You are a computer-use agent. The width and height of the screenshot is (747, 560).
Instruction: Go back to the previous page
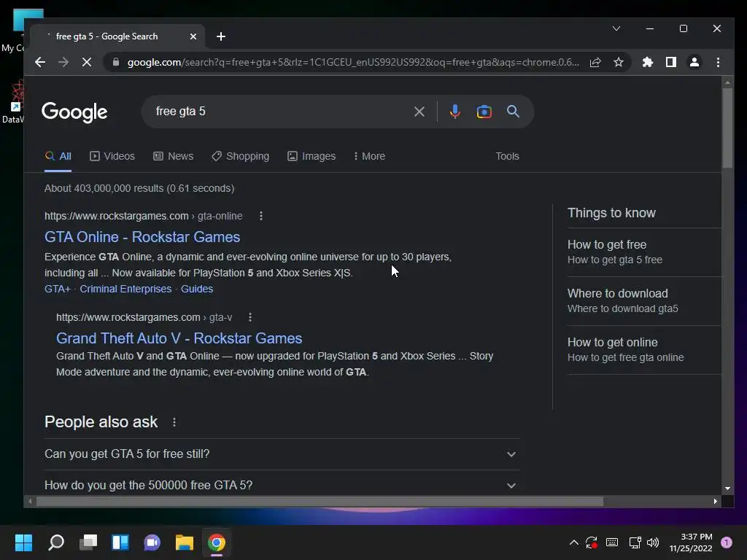click(40, 63)
